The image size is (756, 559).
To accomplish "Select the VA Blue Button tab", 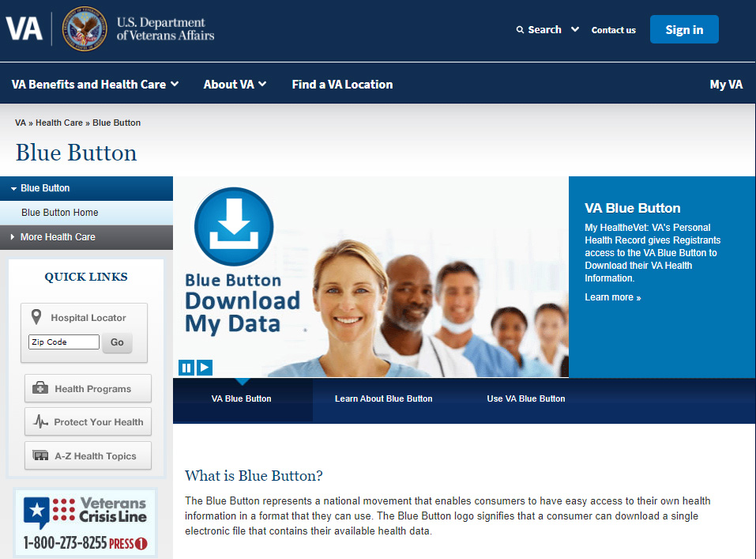I will point(243,400).
